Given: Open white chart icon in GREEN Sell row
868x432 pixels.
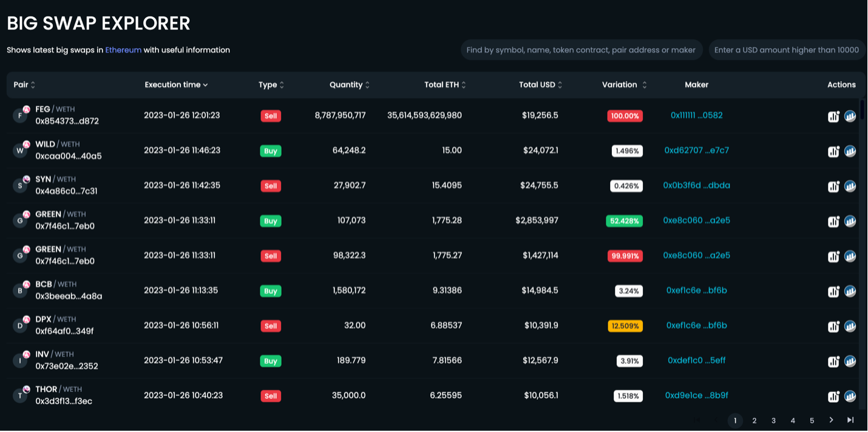Looking at the screenshot, I should (x=833, y=256).
